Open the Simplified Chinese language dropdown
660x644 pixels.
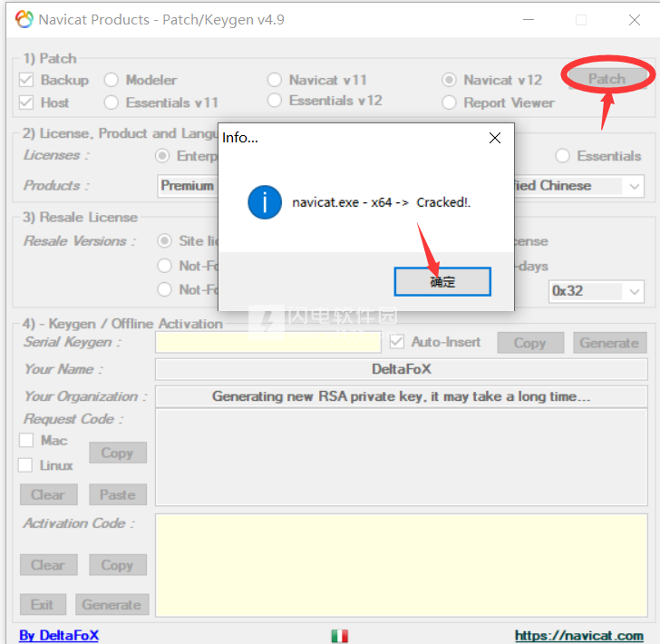[635, 186]
